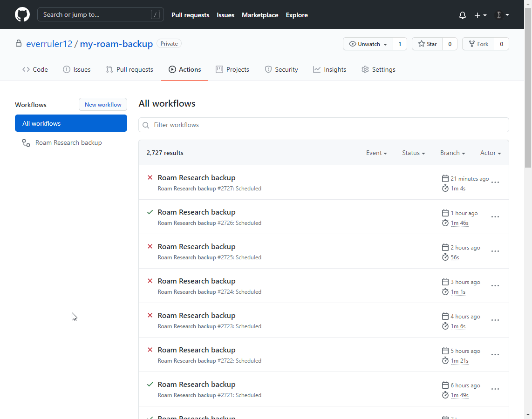Open the user avatar menu
Viewport: 532px width, 419px height.
tap(503, 15)
